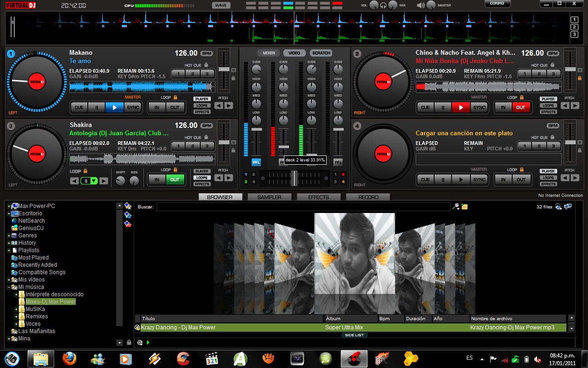Open Media Player Classic from the taskbar

click(211, 358)
